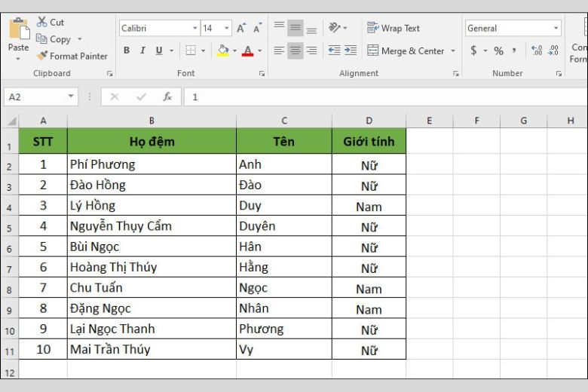Screen dimensions: 588x392
Task: Open Merge & Center dropdown arrow
Action: click(453, 51)
